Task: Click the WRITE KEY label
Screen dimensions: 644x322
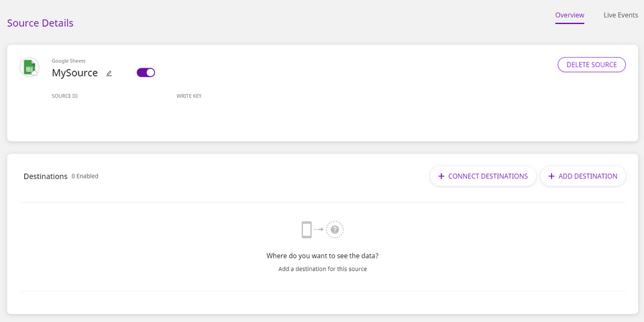Action: click(189, 96)
